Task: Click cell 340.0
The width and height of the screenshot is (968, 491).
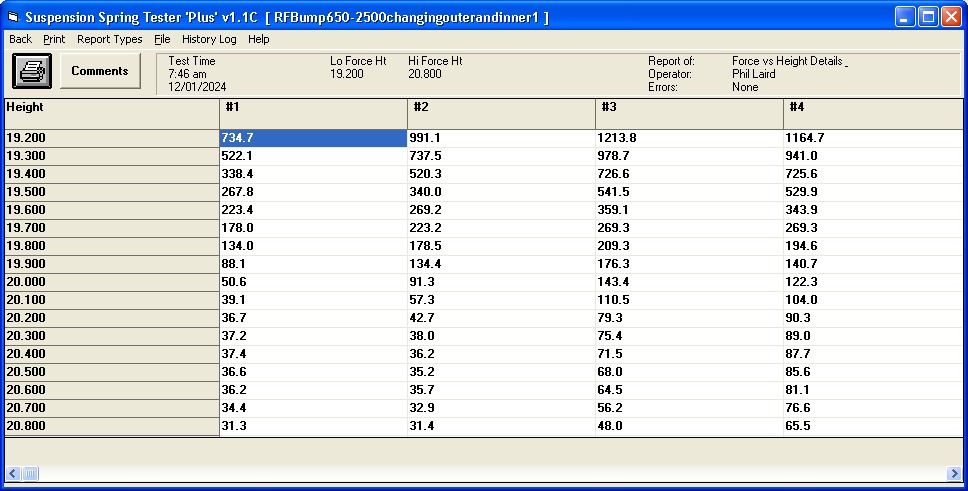Action: (x=501, y=191)
